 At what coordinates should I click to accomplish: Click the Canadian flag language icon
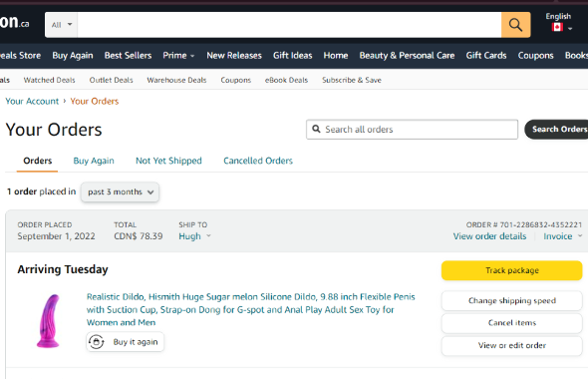(557, 27)
